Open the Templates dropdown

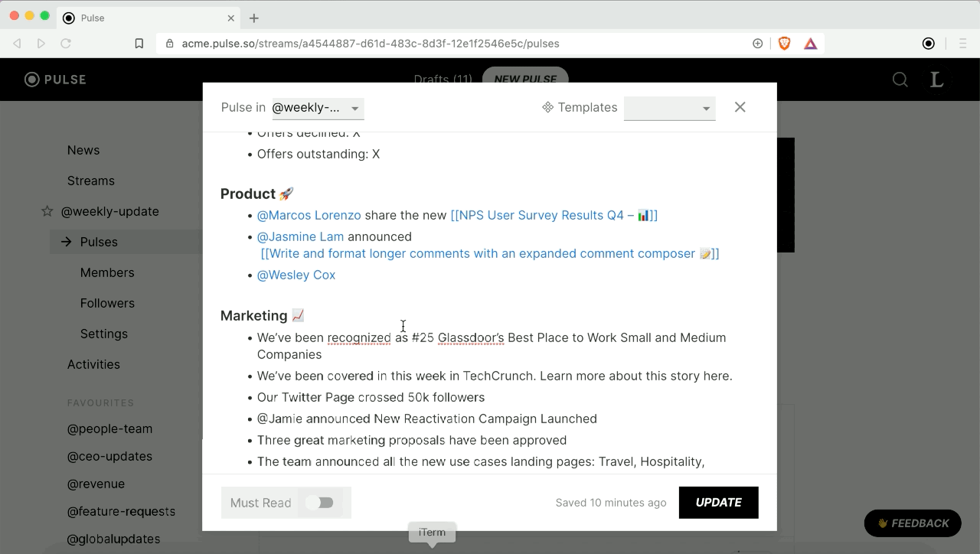669,108
